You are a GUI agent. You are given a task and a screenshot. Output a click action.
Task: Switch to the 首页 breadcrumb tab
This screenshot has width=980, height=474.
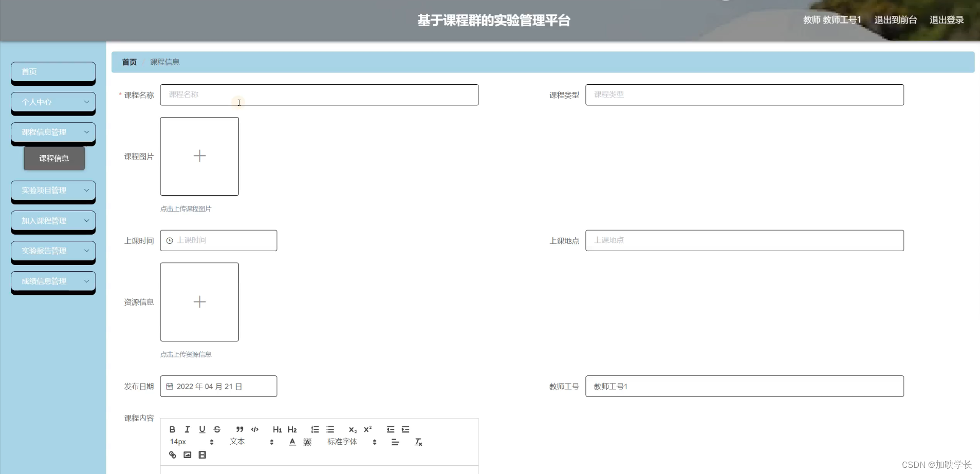pyautogui.click(x=129, y=62)
